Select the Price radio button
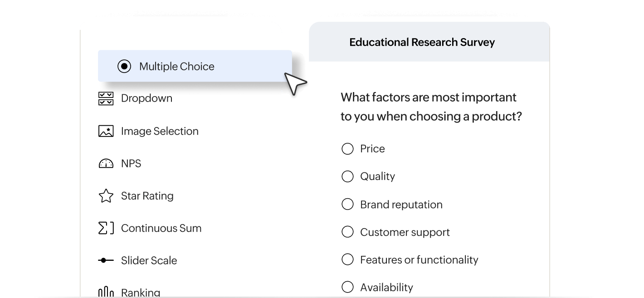 (x=347, y=149)
